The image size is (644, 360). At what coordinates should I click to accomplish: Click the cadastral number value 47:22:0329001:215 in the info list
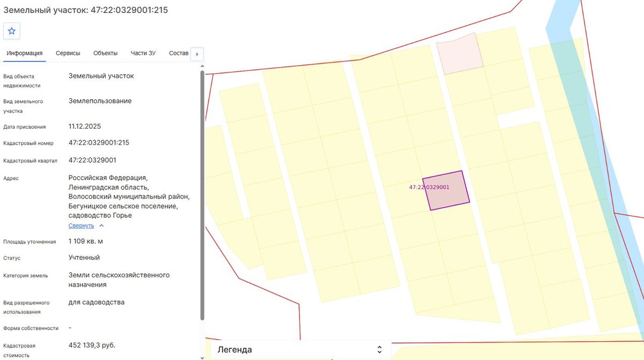point(99,143)
